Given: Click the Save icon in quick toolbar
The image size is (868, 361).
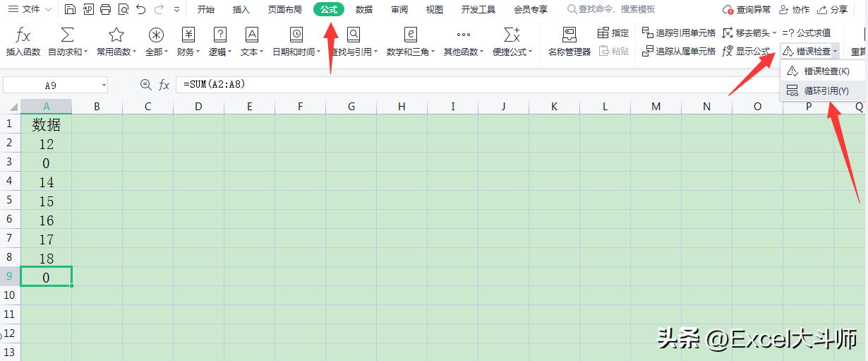Looking at the screenshot, I should pyautogui.click(x=70, y=9).
